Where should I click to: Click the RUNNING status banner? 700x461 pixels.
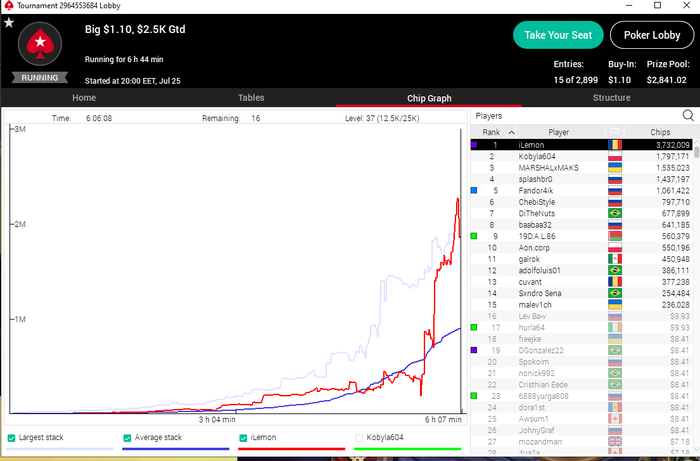click(x=40, y=78)
